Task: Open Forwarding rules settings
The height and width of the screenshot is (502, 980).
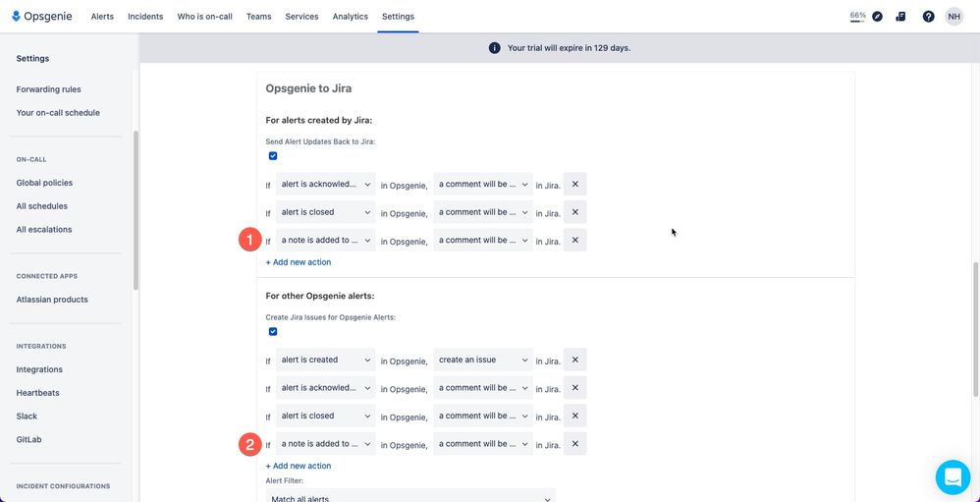Action: [x=49, y=89]
